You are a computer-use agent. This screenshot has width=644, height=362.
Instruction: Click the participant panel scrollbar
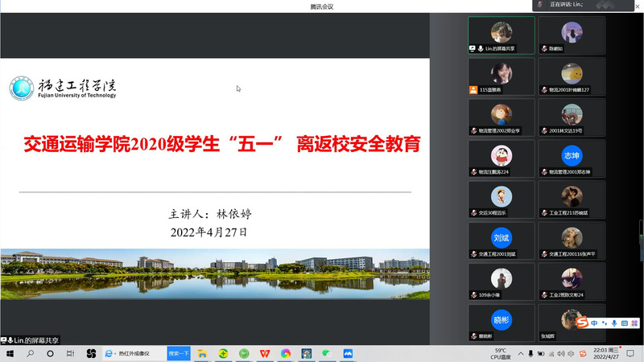(x=642, y=241)
